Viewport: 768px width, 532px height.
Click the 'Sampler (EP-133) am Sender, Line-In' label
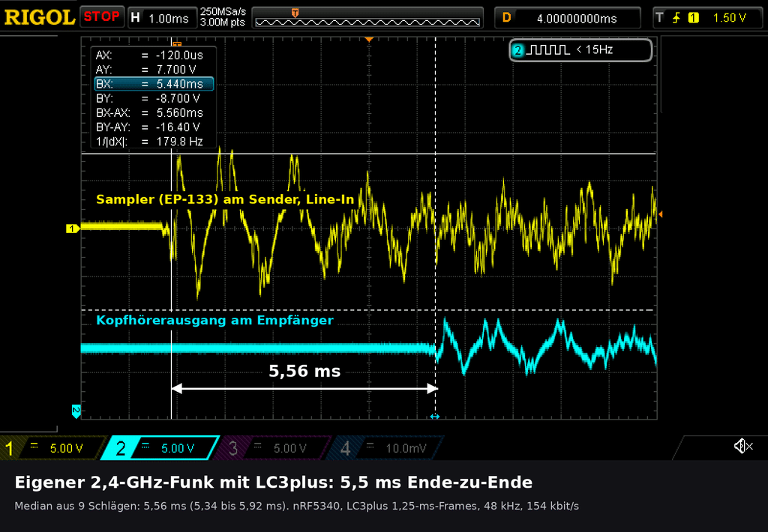tap(225, 199)
